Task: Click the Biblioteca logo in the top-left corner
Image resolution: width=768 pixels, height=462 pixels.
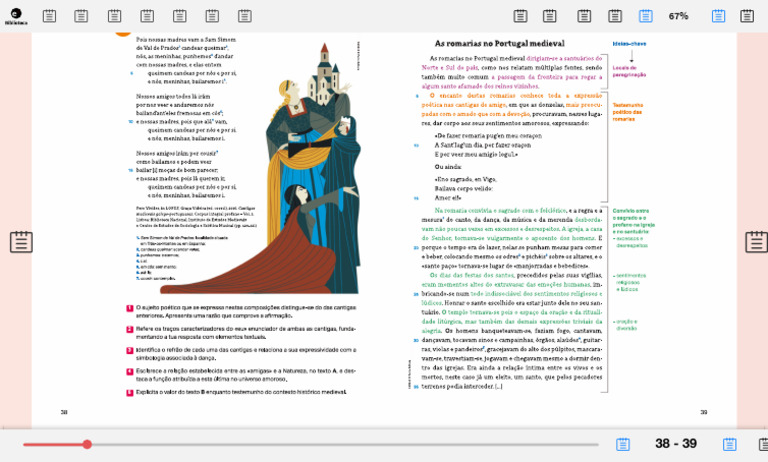Action: (14, 16)
